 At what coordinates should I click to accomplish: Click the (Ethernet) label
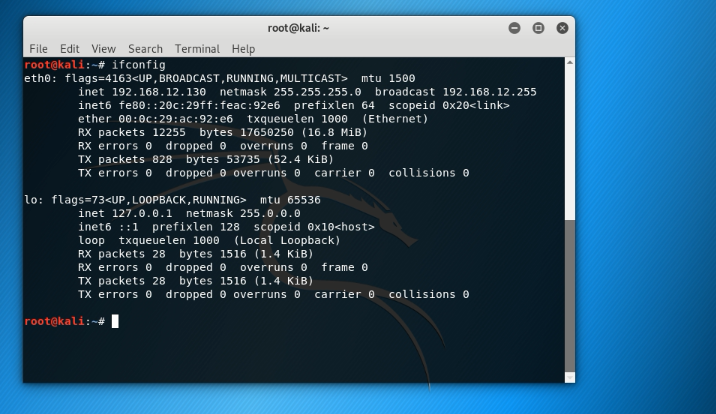point(395,119)
